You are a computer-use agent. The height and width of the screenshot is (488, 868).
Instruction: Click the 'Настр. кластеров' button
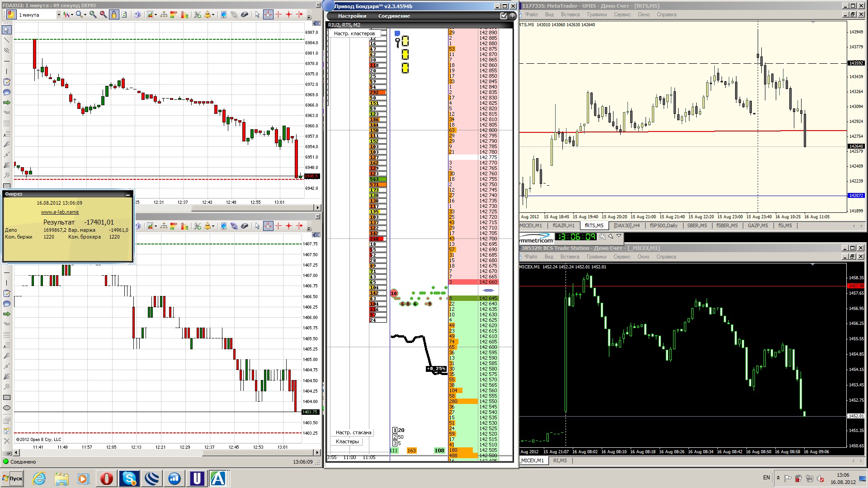tap(354, 33)
